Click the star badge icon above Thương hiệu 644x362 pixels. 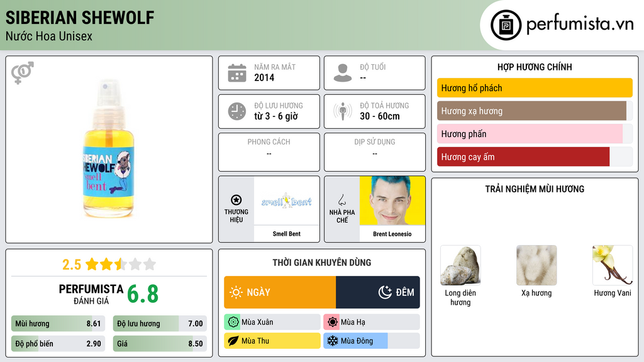click(x=236, y=200)
